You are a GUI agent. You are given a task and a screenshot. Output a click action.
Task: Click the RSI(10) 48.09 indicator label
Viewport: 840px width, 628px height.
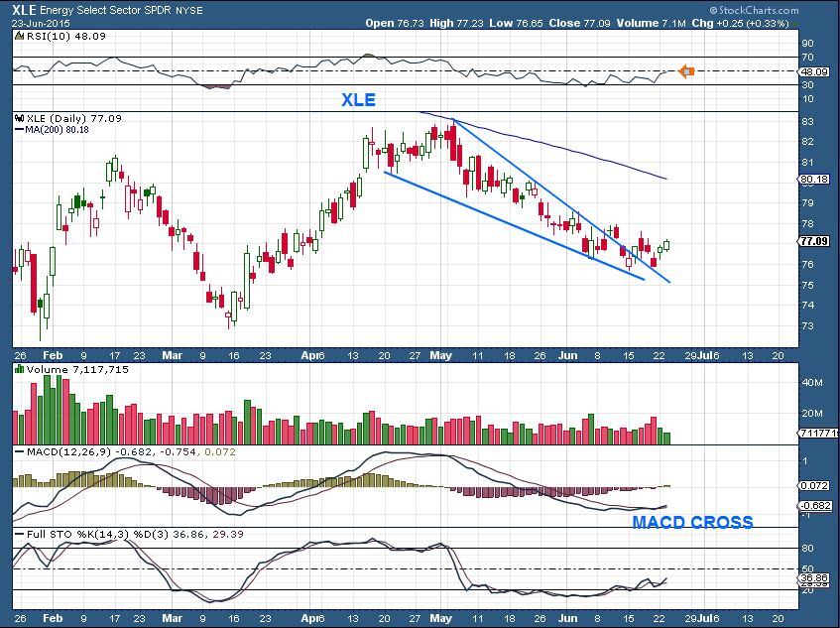pos(65,37)
